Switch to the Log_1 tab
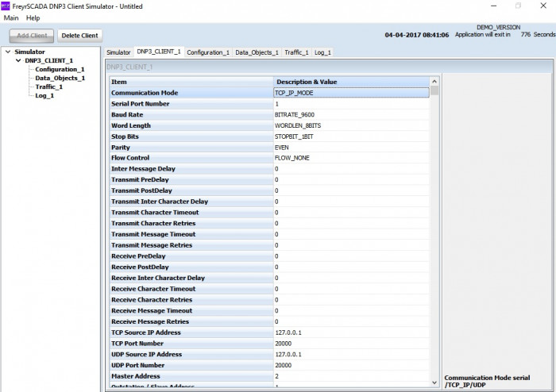 pos(322,52)
